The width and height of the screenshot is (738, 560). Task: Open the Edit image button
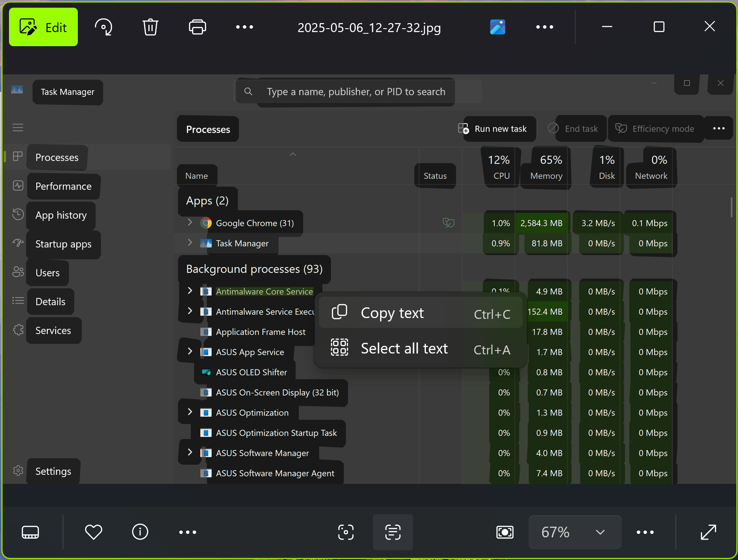pos(43,27)
